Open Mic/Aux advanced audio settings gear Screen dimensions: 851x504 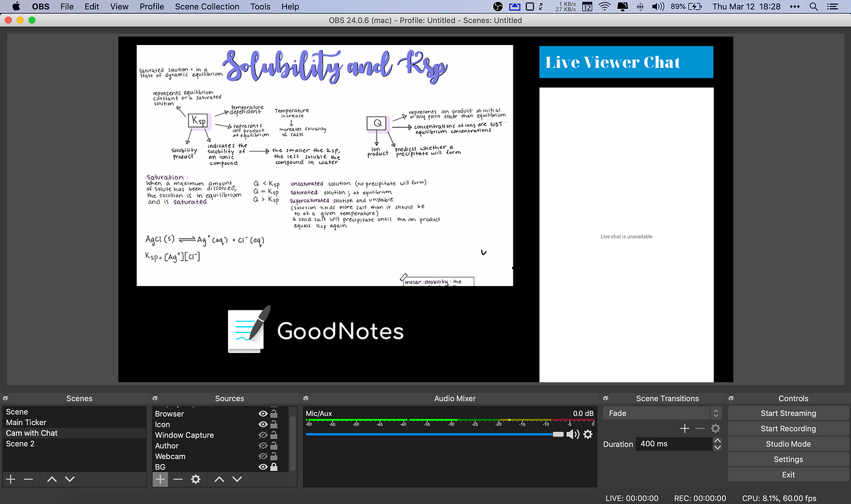click(x=587, y=434)
